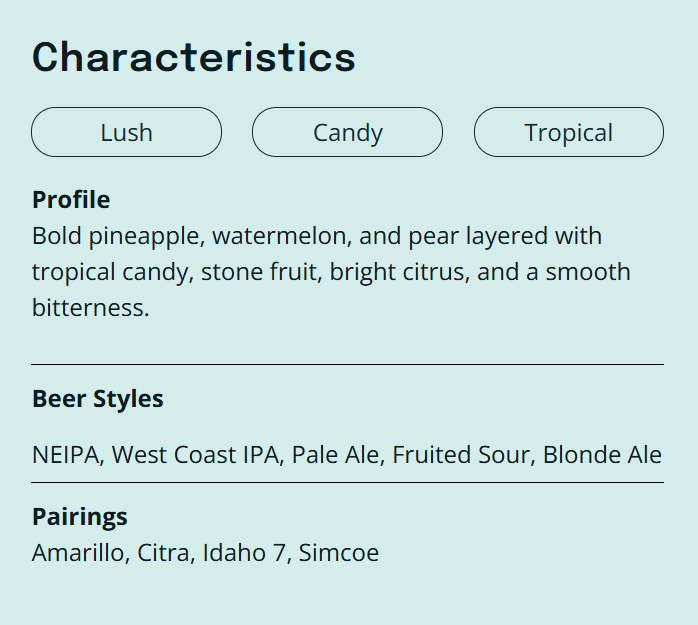Click the divider line above Beer Styles
This screenshot has width=698, height=625.
pos(347,365)
